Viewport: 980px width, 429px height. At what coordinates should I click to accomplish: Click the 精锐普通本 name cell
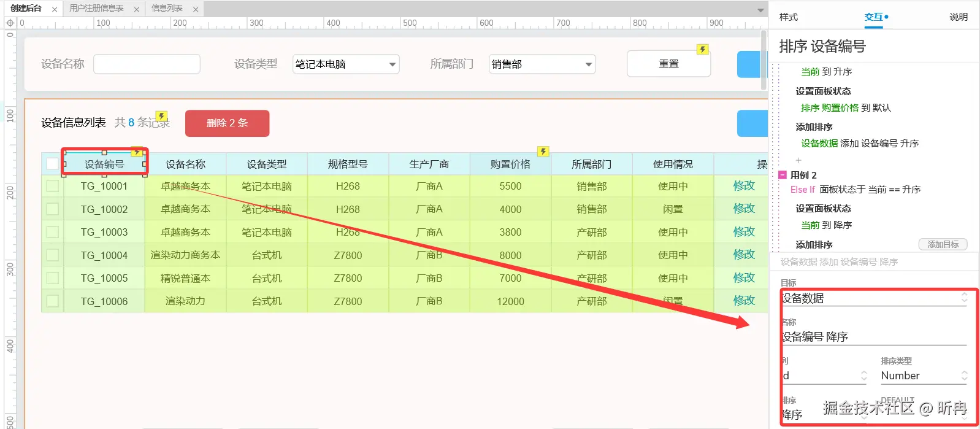click(185, 278)
